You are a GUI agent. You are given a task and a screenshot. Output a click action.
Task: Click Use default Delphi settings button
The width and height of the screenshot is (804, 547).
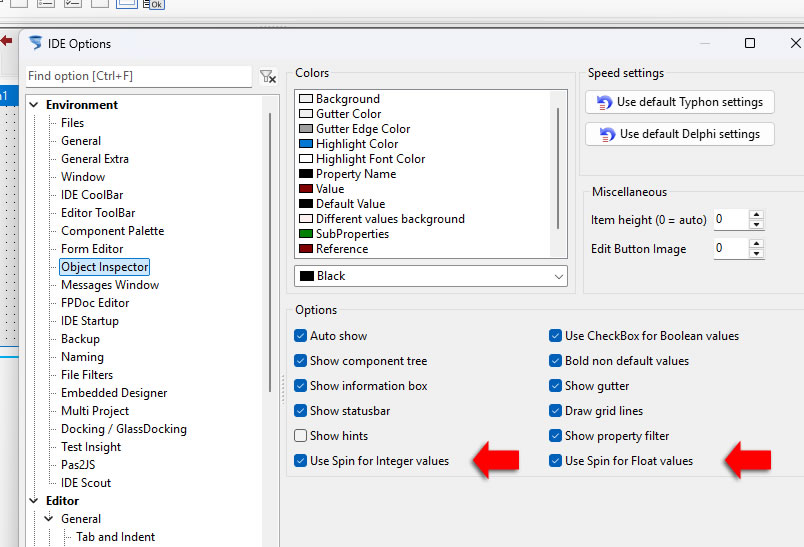[x=680, y=134]
